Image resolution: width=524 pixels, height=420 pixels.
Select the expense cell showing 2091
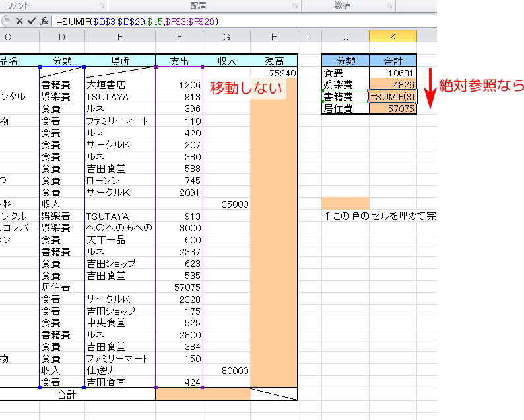click(179, 193)
